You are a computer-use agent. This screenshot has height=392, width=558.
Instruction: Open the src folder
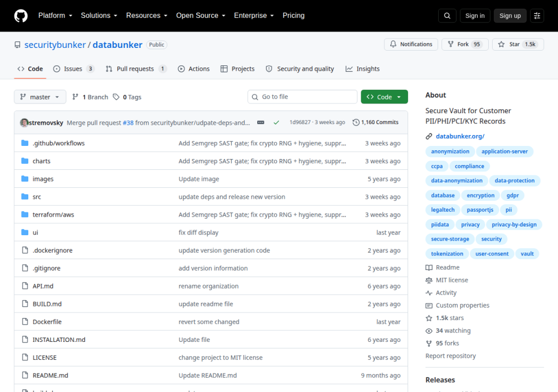click(37, 197)
